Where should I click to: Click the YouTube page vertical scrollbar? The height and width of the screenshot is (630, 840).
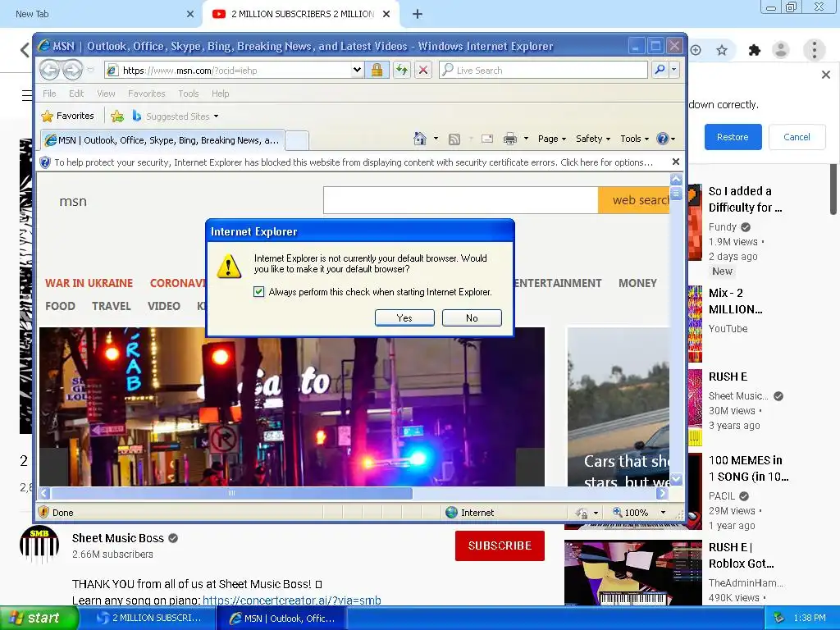point(833,189)
